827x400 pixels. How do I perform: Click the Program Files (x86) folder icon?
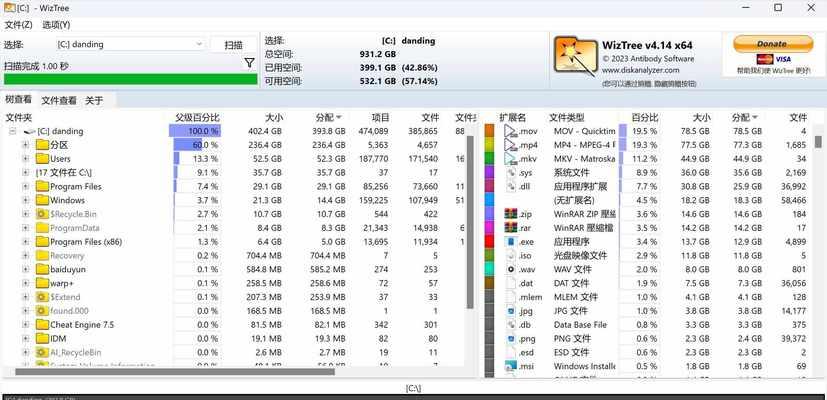coord(42,242)
